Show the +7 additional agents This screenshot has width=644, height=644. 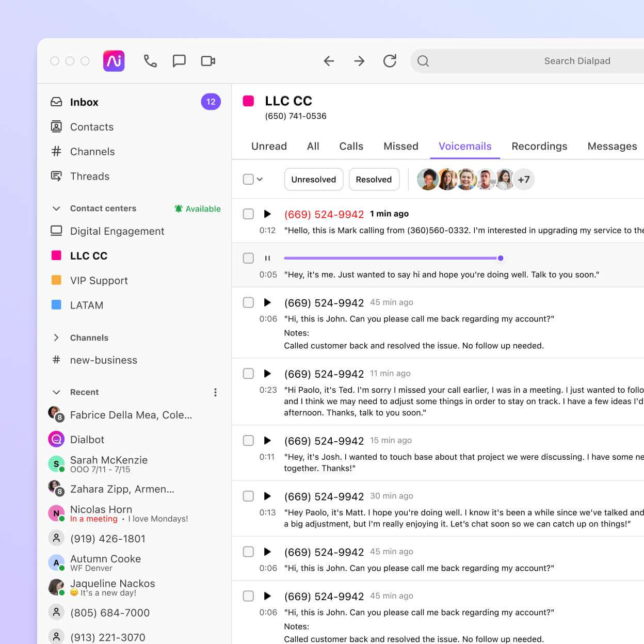[x=524, y=179]
